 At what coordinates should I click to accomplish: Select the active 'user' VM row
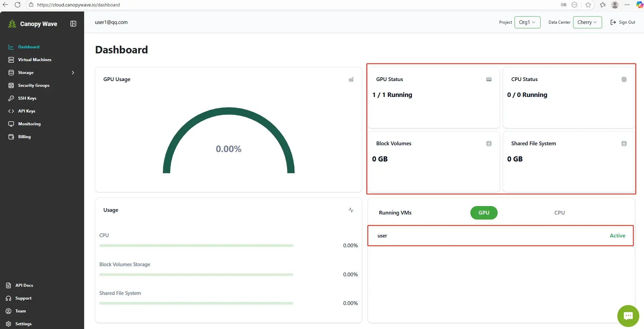(x=500, y=236)
